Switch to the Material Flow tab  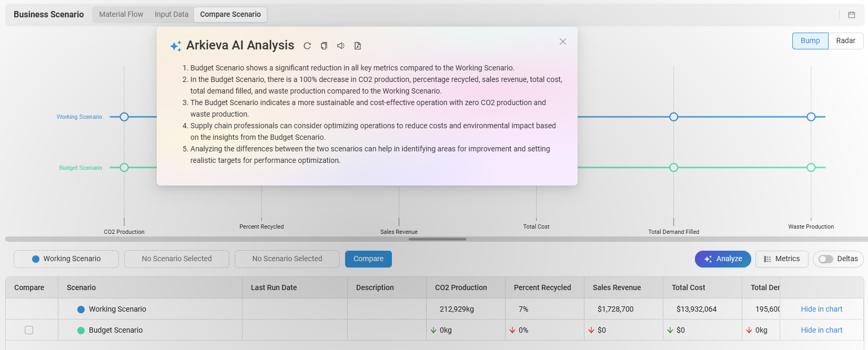[x=121, y=15]
